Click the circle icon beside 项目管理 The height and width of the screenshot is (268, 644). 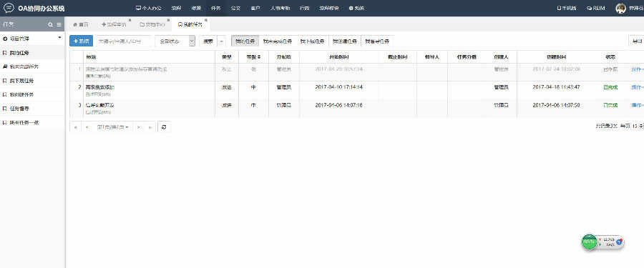(5, 38)
